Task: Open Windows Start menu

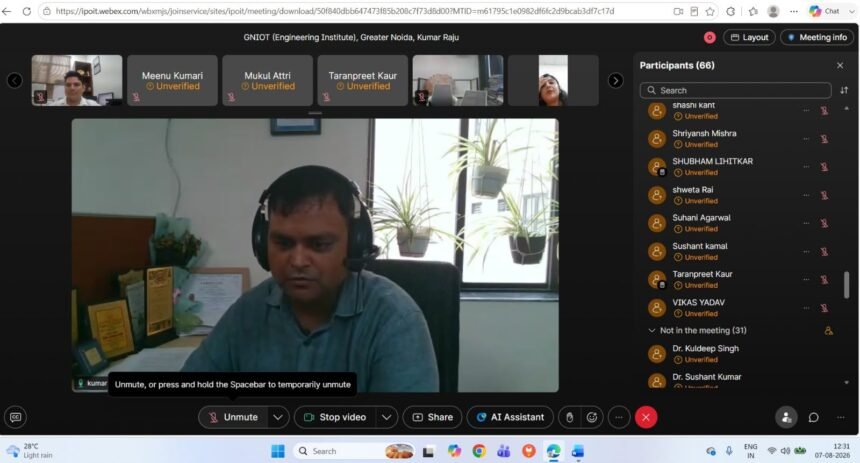Action: point(278,451)
